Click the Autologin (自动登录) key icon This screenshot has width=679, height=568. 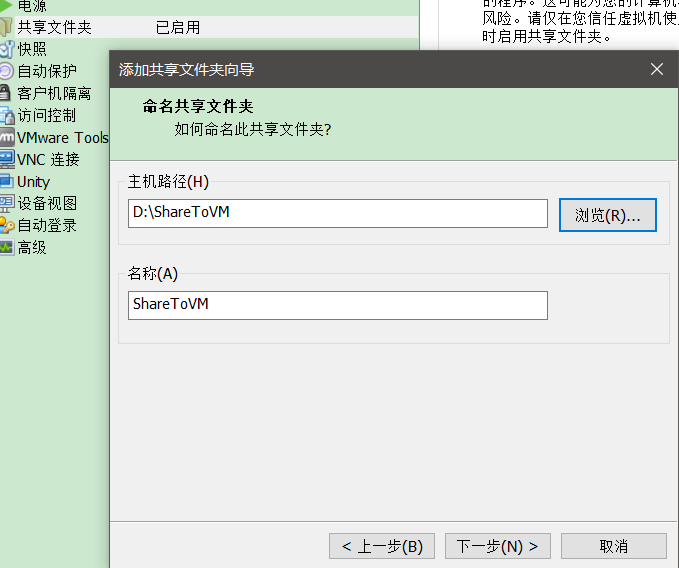tap(7, 226)
